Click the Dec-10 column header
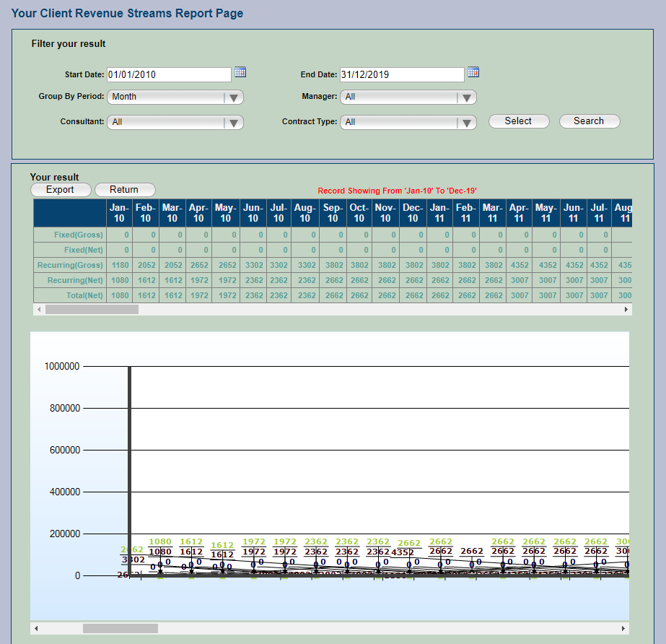 coord(413,213)
